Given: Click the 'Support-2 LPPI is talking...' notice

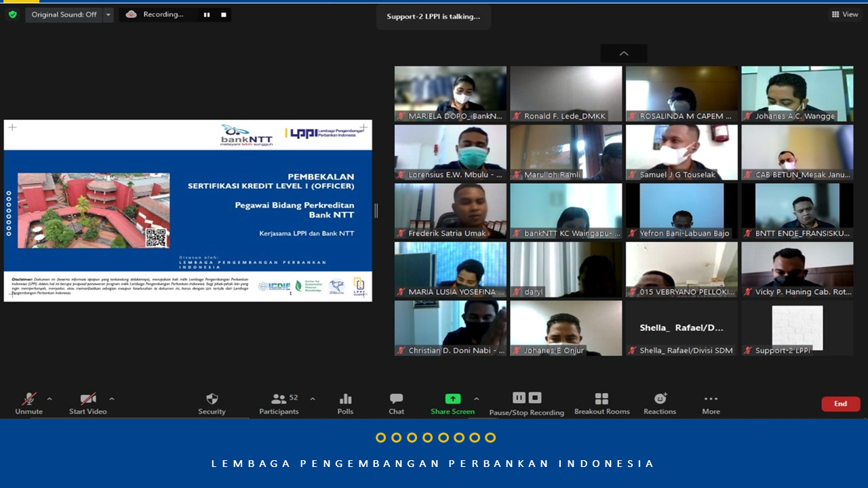Looking at the screenshot, I should point(433,16).
